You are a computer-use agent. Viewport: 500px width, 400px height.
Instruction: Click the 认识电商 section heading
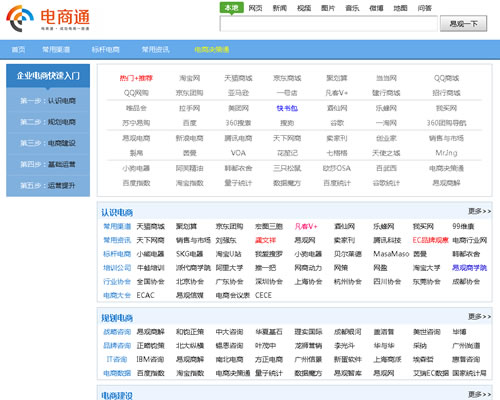coord(117,212)
